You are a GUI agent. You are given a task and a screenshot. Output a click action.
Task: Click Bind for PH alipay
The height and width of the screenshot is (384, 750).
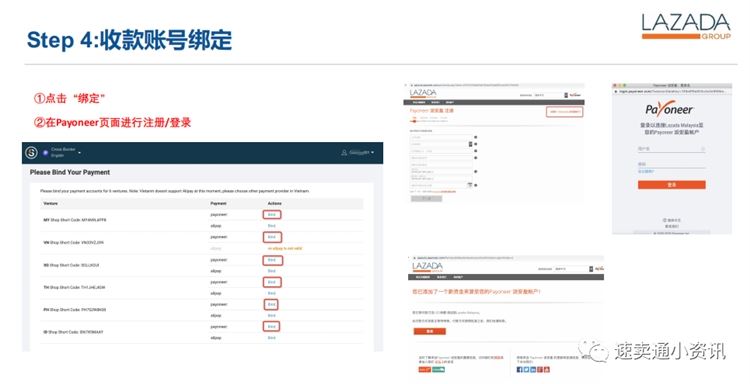272,316
